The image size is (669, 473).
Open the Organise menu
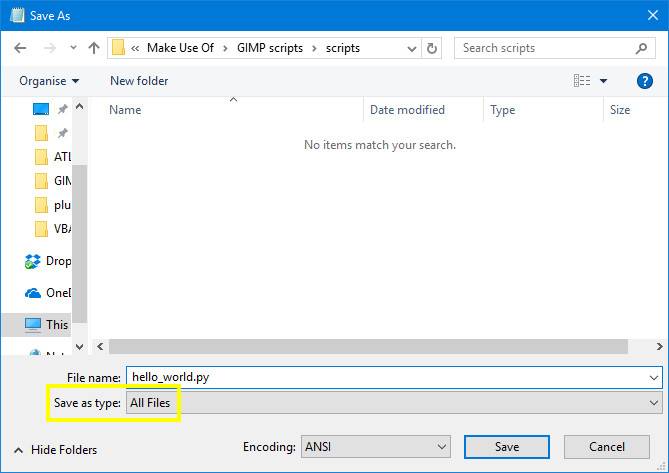[49, 81]
